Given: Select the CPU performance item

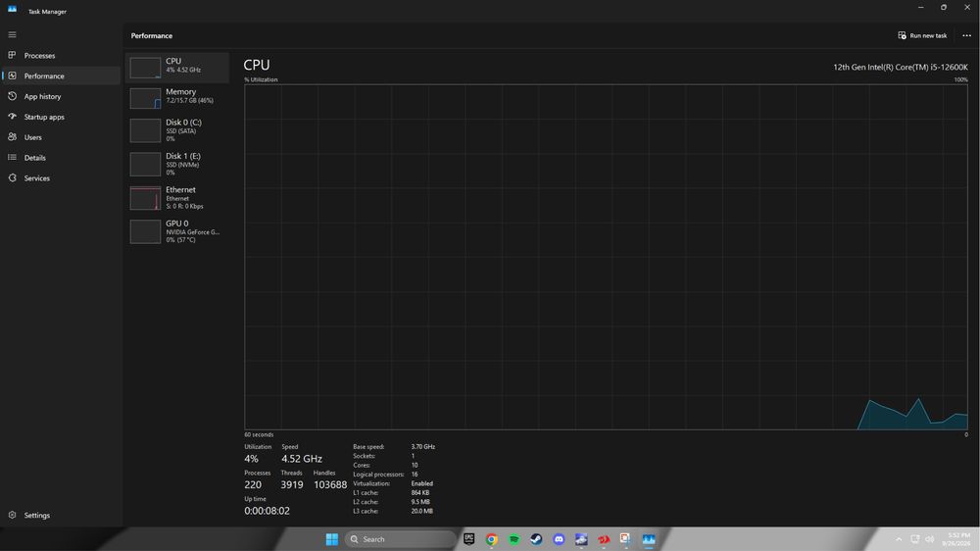Looking at the screenshot, I should (177, 67).
